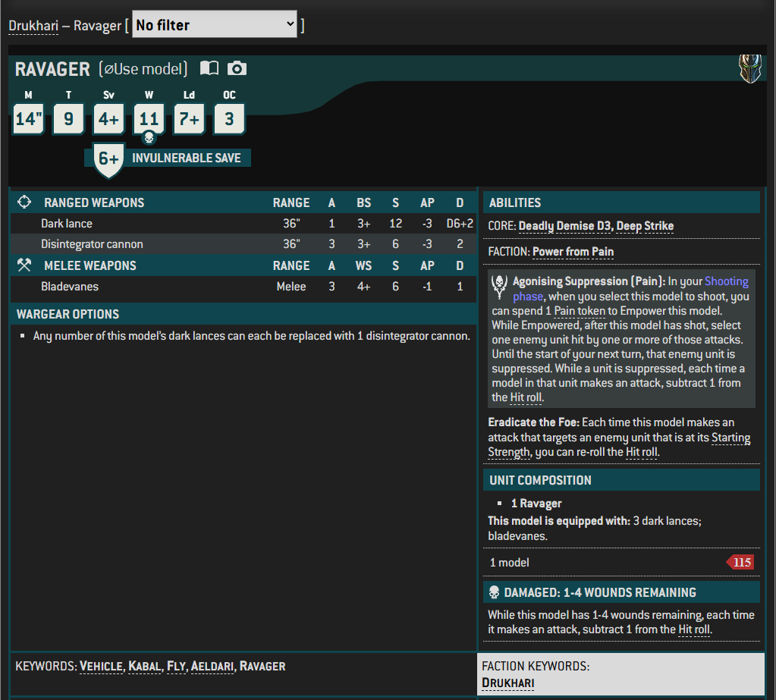Viewport: 776px width, 700px height.
Task: Click the Pain token underlined term
Action: click(580, 311)
